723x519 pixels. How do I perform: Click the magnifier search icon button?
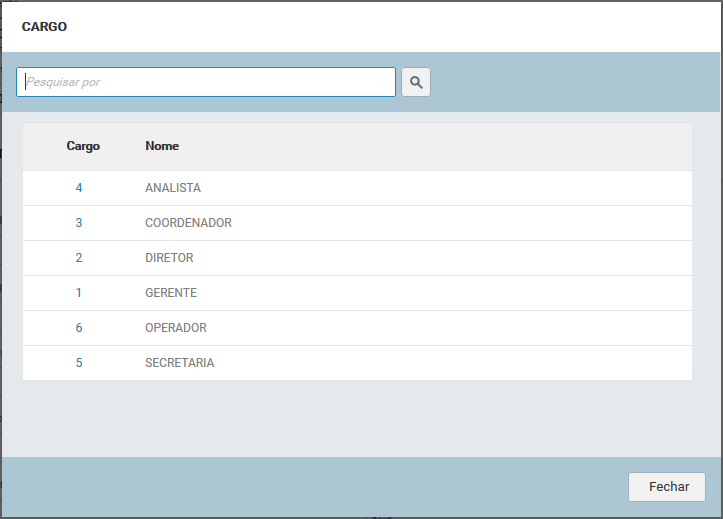tap(415, 82)
